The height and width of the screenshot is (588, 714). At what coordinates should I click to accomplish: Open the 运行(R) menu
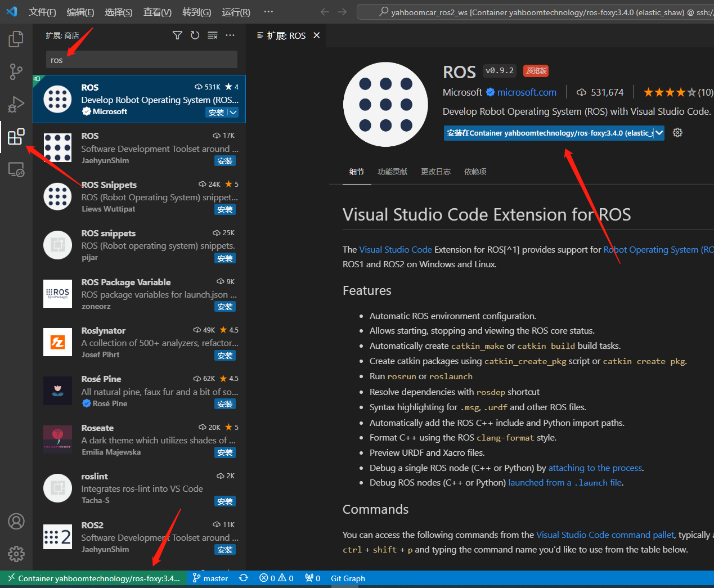pos(236,12)
